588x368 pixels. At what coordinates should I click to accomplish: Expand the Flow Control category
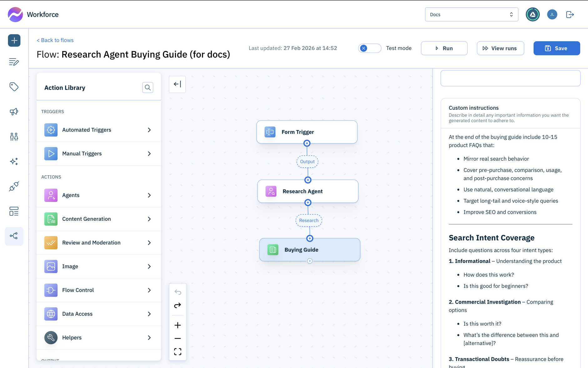pyautogui.click(x=98, y=290)
